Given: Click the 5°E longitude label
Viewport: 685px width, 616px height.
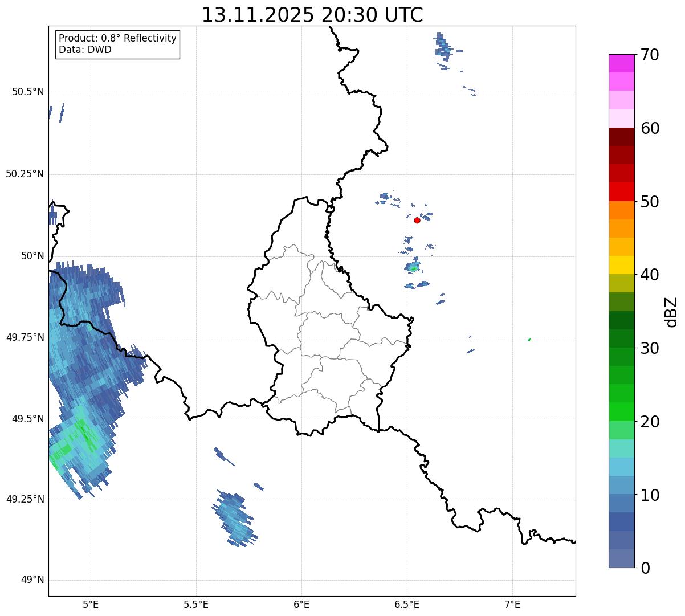Looking at the screenshot, I should coord(91,605).
